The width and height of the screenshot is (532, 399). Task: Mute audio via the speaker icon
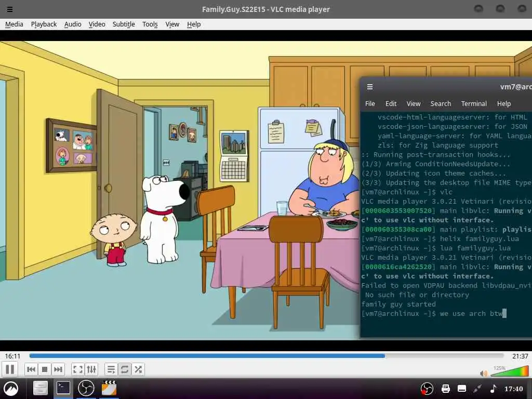click(484, 374)
